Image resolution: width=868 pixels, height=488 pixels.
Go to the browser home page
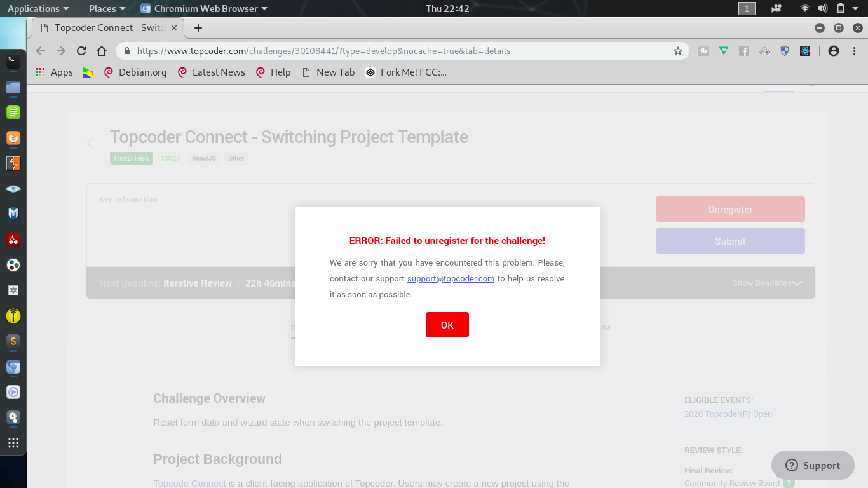[x=102, y=51]
